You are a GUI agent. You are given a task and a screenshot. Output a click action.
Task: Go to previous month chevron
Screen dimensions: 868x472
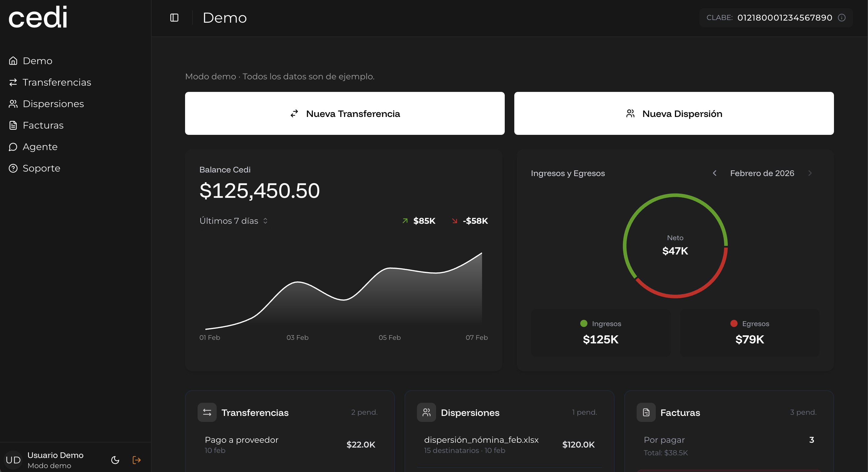[x=714, y=173]
